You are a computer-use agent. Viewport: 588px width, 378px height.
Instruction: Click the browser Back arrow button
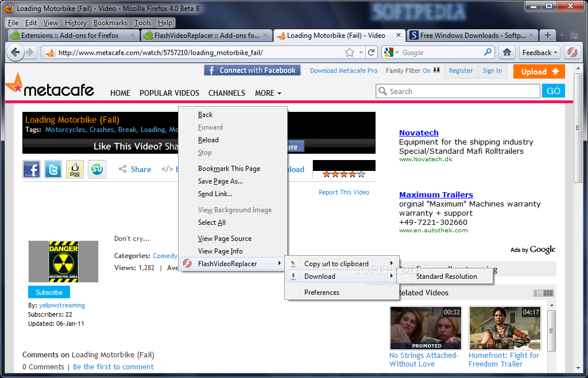[15, 52]
